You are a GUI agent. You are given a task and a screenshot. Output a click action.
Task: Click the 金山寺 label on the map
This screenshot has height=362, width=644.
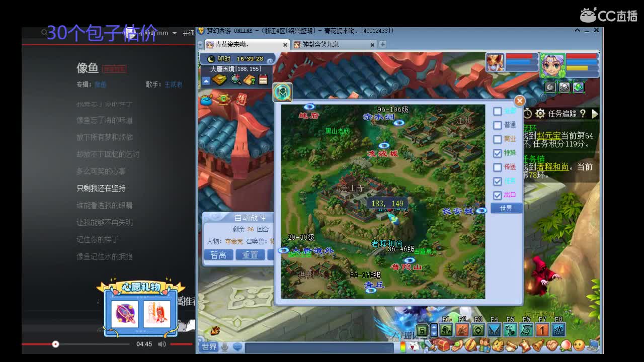click(x=352, y=189)
